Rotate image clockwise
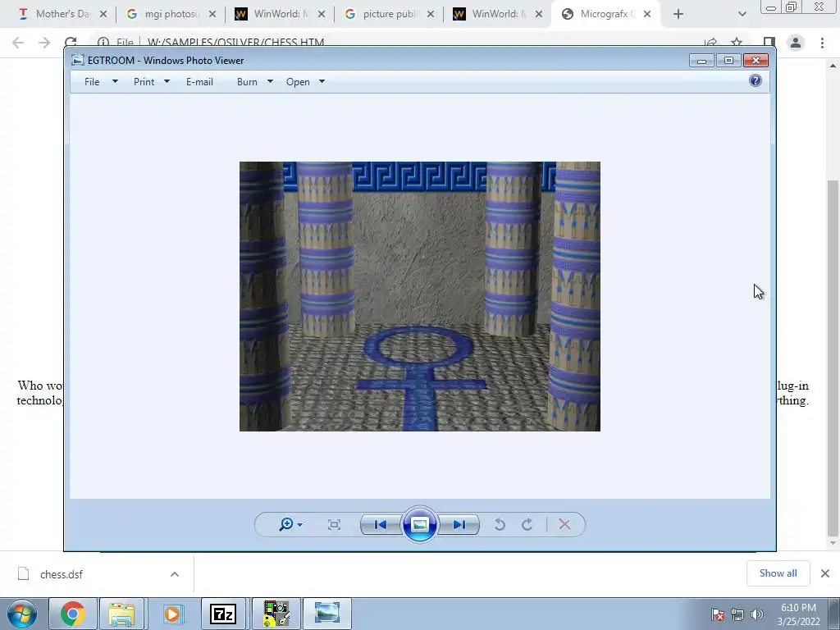The height and width of the screenshot is (630, 840). pos(527,524)
